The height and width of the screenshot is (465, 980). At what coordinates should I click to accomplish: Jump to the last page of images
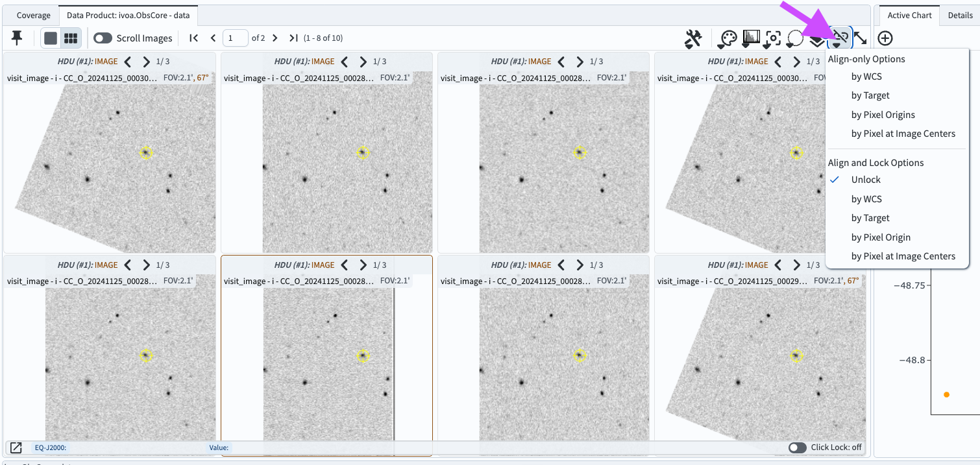(293, 38)
